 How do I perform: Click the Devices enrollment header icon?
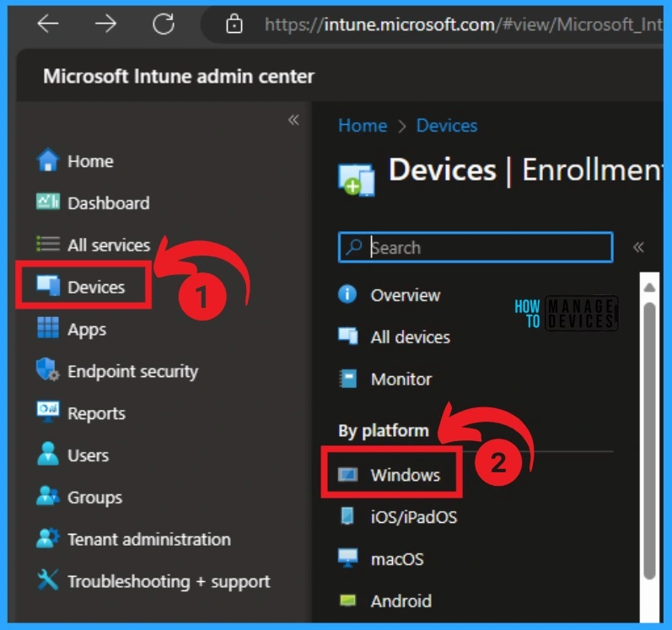357,179
